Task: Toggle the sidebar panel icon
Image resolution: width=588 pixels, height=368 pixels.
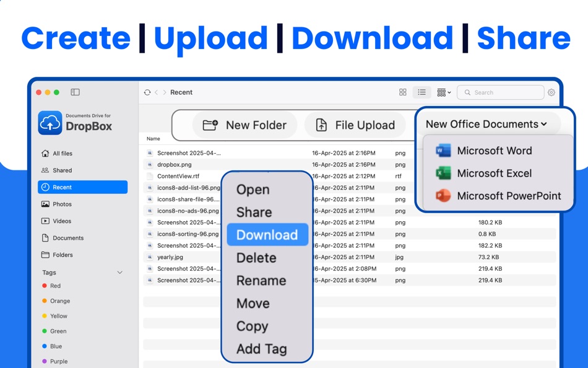Action: tap(75, 92)
